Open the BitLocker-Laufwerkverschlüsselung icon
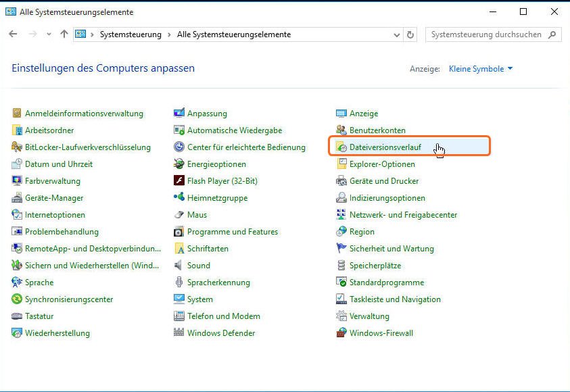 18,147
